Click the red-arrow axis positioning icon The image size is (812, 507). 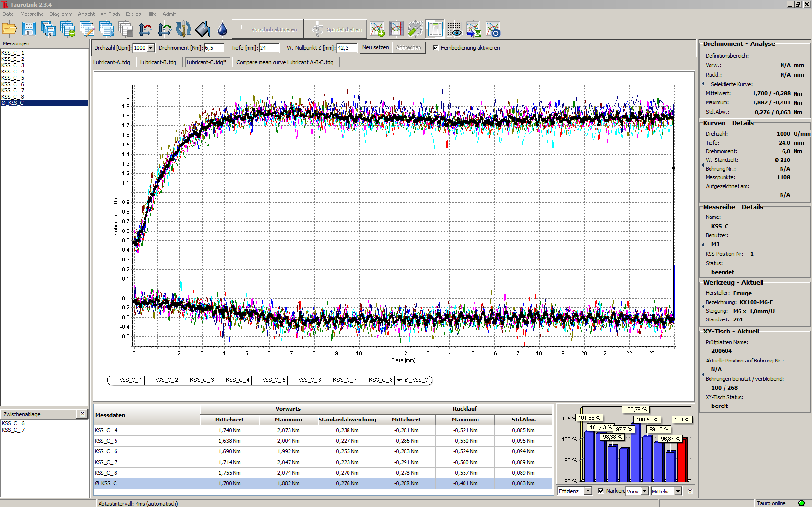pyautogui.click(x=145, y=29)
